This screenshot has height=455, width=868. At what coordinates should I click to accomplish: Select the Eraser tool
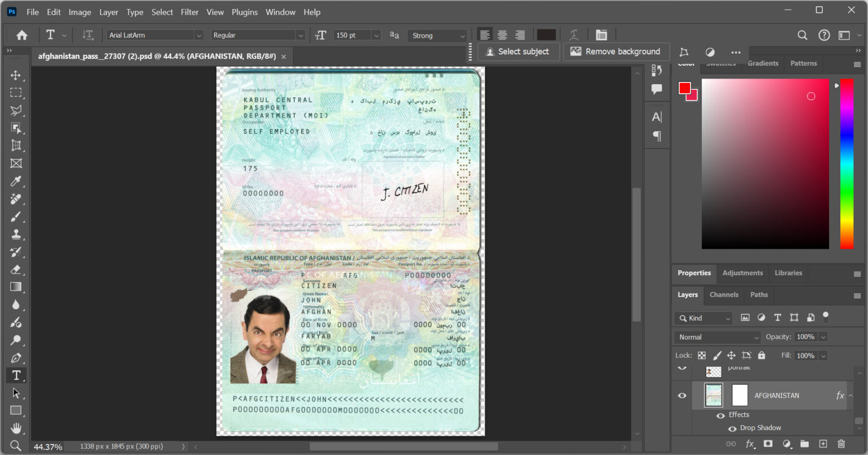(16, 270)
